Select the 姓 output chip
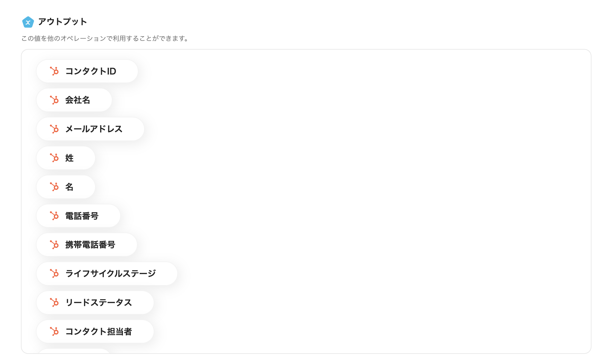This screenshot has width=607, height=364. pyautogui.click(x=66, y=158)
